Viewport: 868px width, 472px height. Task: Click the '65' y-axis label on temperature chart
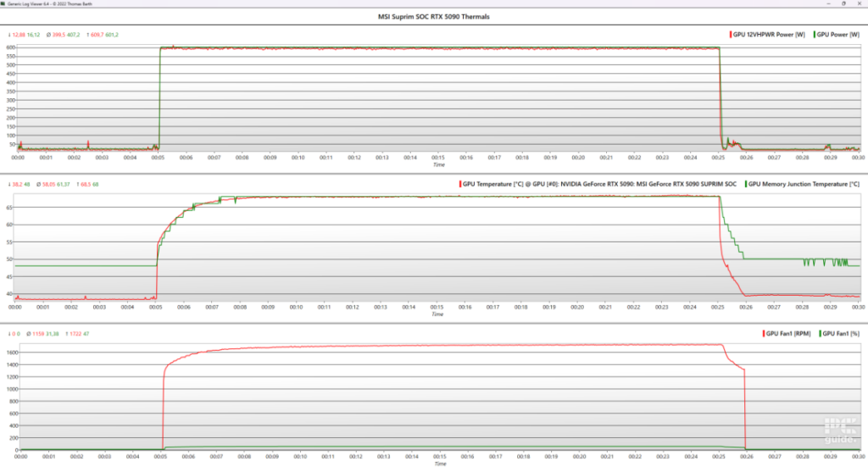(9, 208)
